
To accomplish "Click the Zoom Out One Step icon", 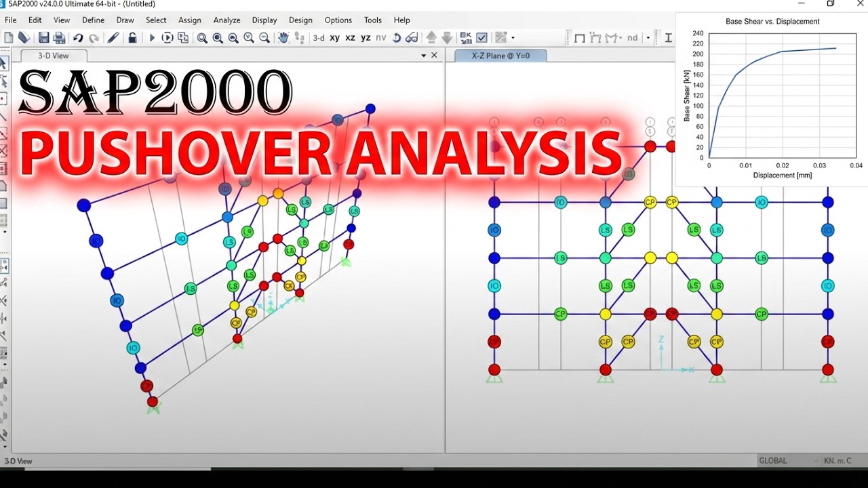I will pyautogui.click(x=264, y=38).
